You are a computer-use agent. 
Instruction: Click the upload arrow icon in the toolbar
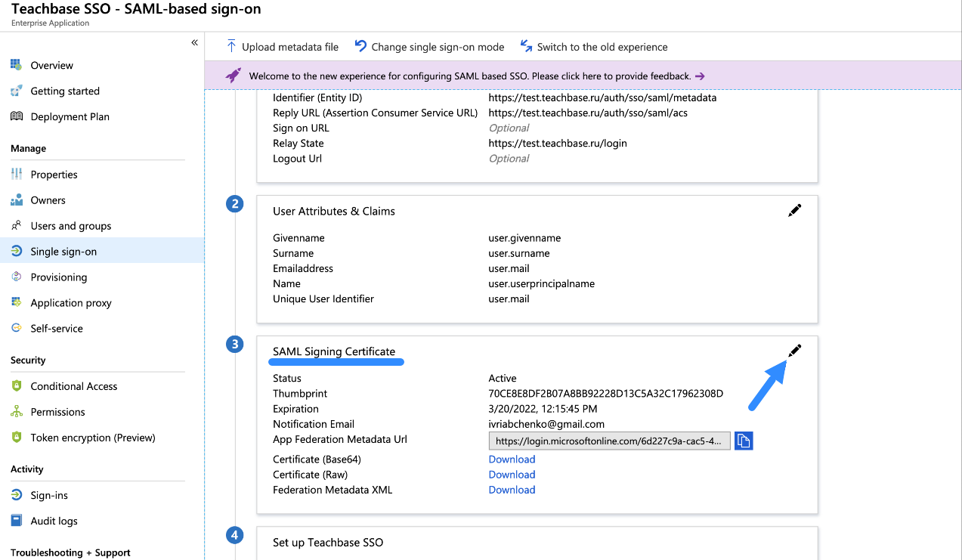[x=231, y=46]
